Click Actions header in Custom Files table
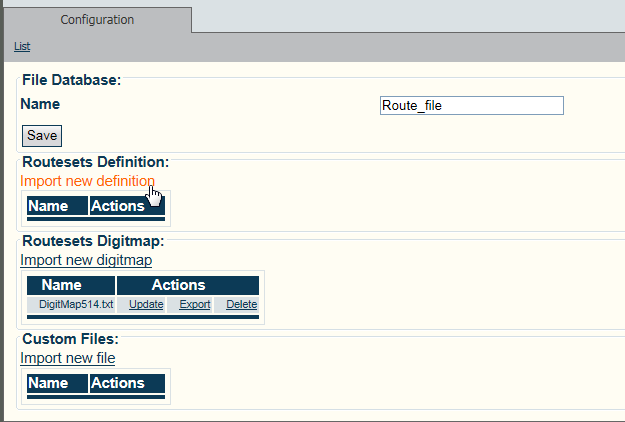 coord(118,383)
